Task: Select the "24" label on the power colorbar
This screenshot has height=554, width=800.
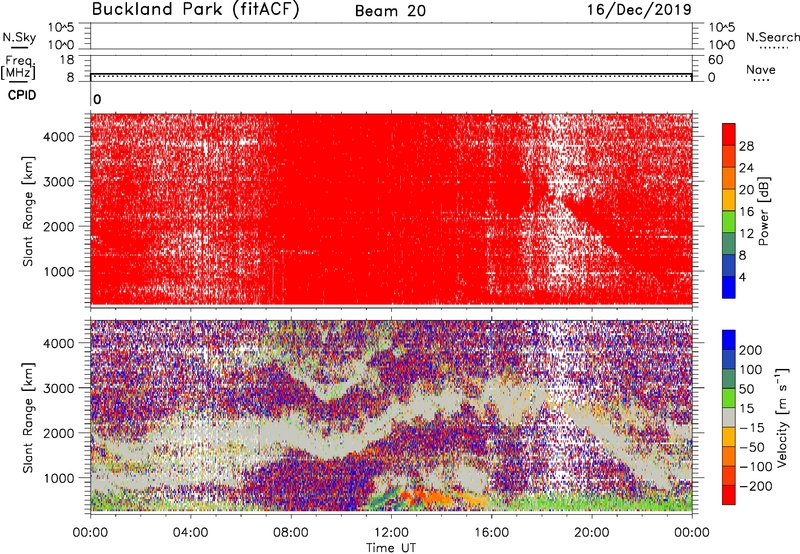Action: [x=746, y=168]
